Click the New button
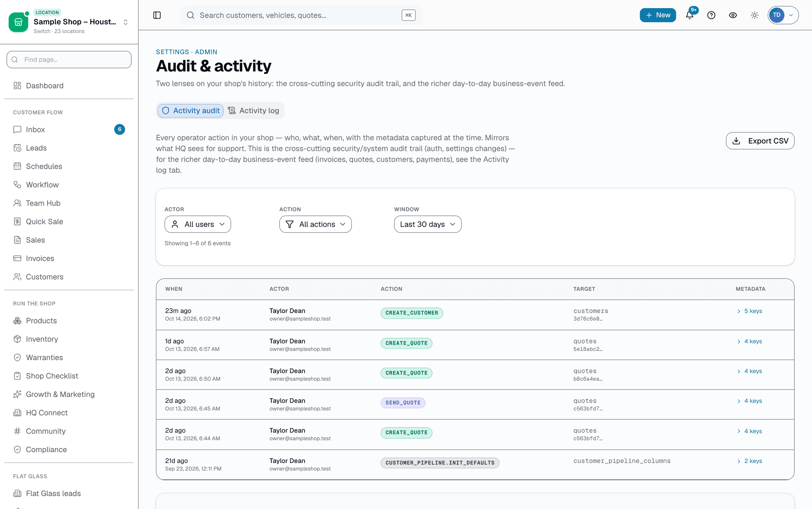Image resolution: width=812 pixels, height=509 pixels. pyautogui.click(x=658, y=15)
